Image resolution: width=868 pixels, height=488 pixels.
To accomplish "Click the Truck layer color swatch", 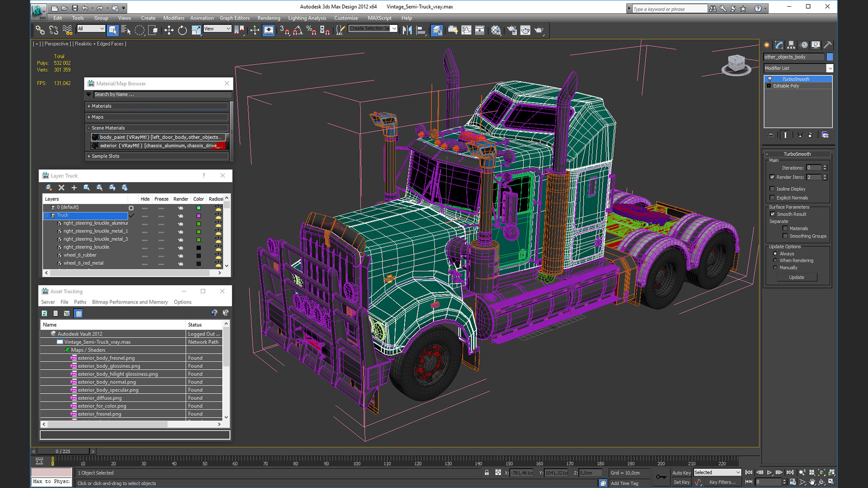I will [198, 216].
